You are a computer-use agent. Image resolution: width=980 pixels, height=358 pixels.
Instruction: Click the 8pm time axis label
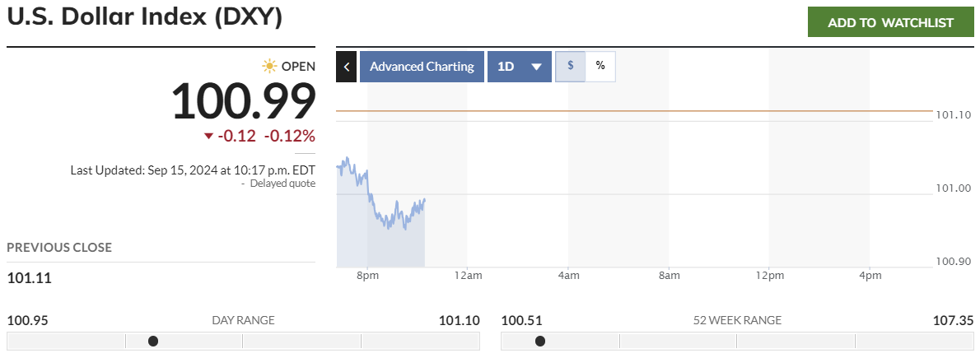coord(367,275)
